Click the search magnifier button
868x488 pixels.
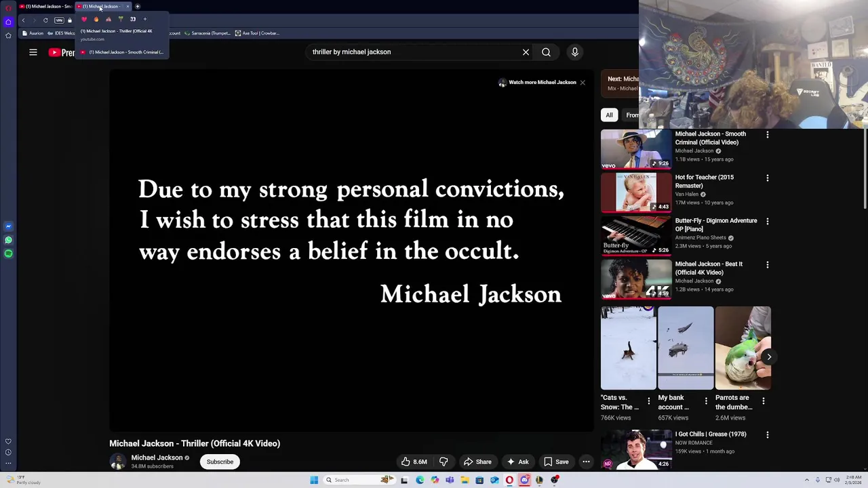click(546, 52)
